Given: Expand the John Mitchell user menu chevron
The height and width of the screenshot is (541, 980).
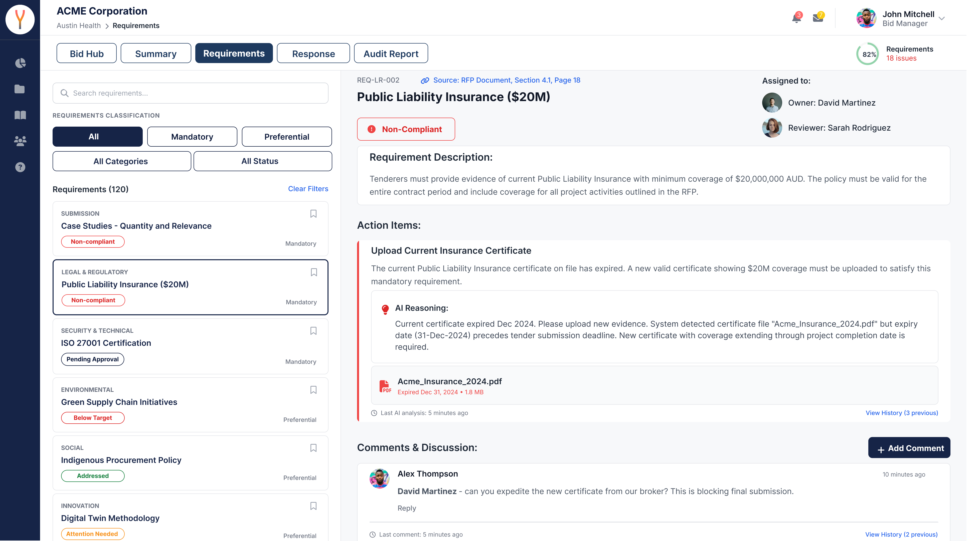Looking at the screenshot, I should coord(942,19).
